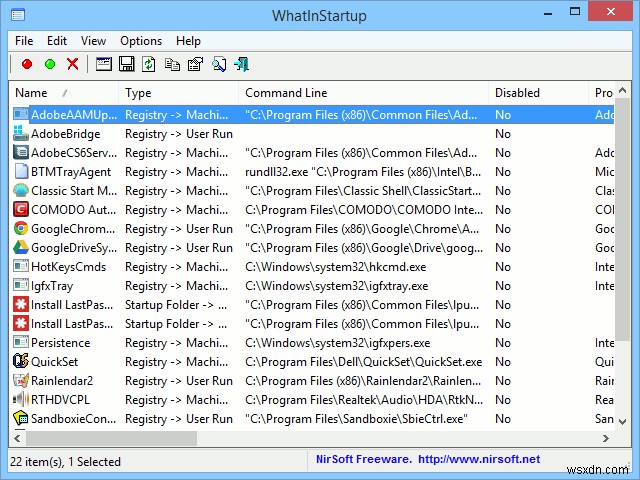Sort by the Name column header
The image size is (640, 480).
point(64,93)
